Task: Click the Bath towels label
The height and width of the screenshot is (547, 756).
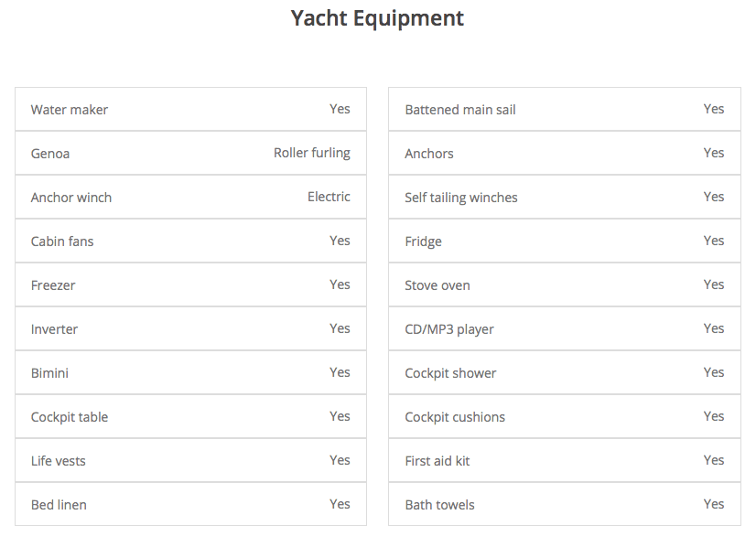Action: pyautogui.click(x=440, y=505)
